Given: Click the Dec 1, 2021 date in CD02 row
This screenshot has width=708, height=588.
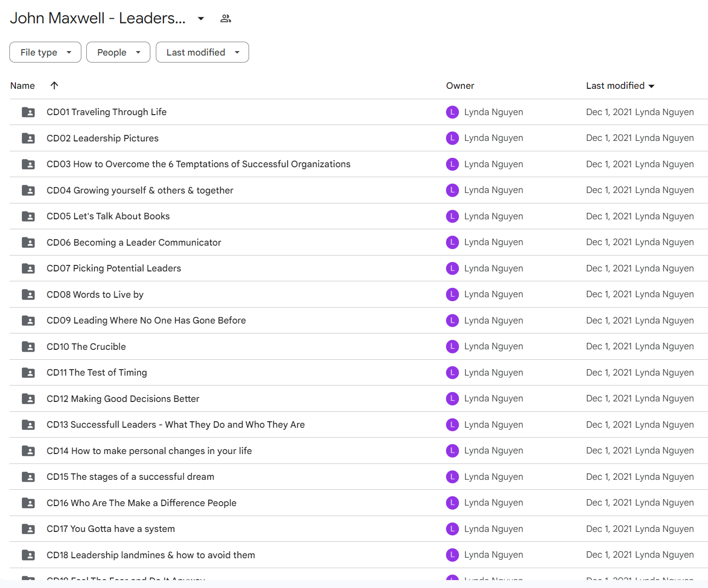Looking at the screenshot, I should 609,138.
